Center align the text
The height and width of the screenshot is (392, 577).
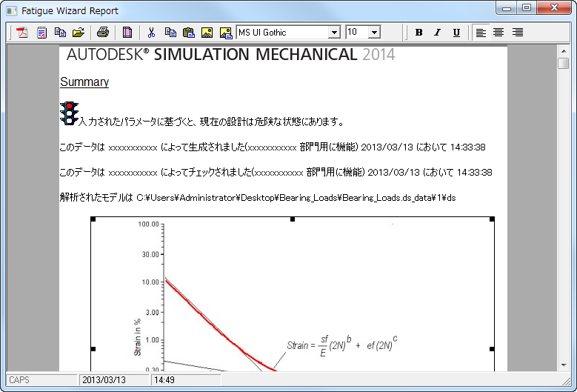coord(498,33)
